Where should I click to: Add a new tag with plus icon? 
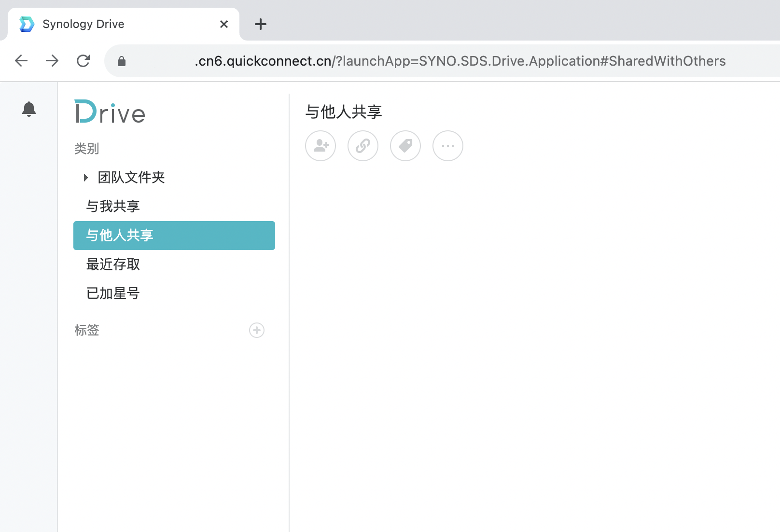(x=257, y=330)
